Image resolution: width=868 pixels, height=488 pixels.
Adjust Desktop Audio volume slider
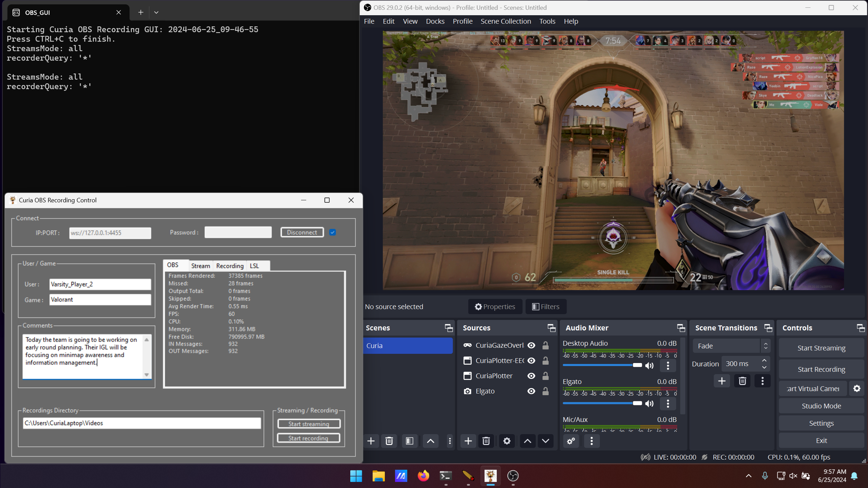click(602, 365)
